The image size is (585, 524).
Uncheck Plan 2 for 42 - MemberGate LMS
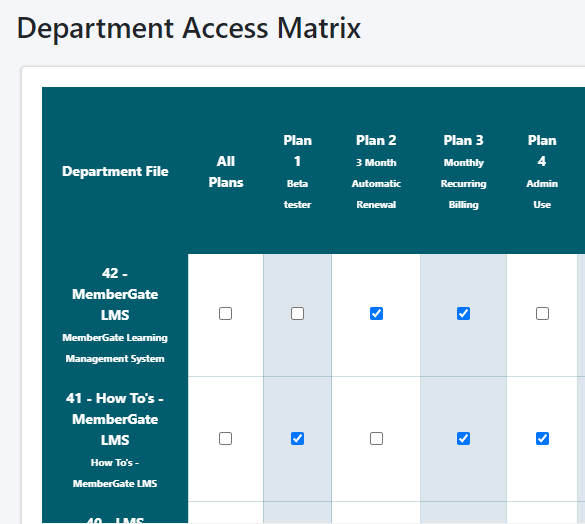point(376,314)
